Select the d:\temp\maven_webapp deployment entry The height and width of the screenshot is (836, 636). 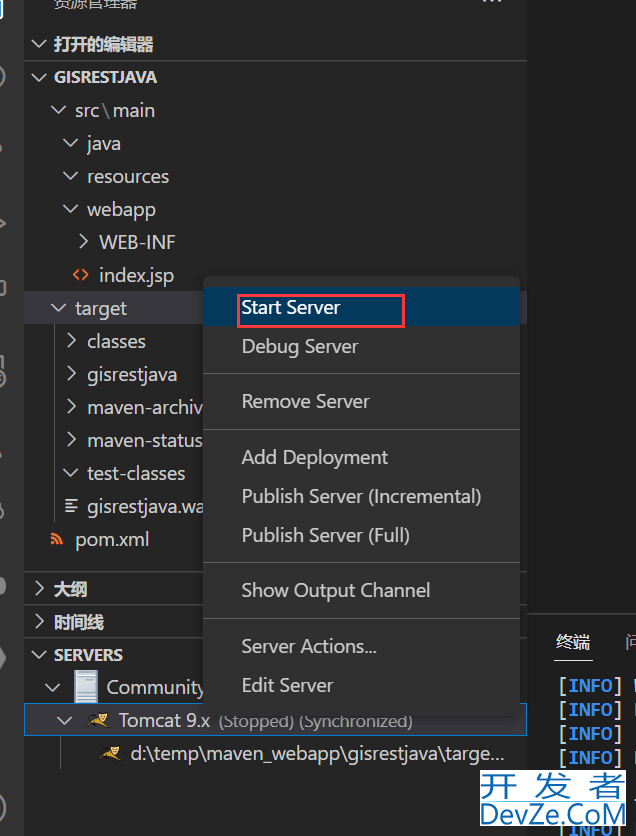click(317, 754)
